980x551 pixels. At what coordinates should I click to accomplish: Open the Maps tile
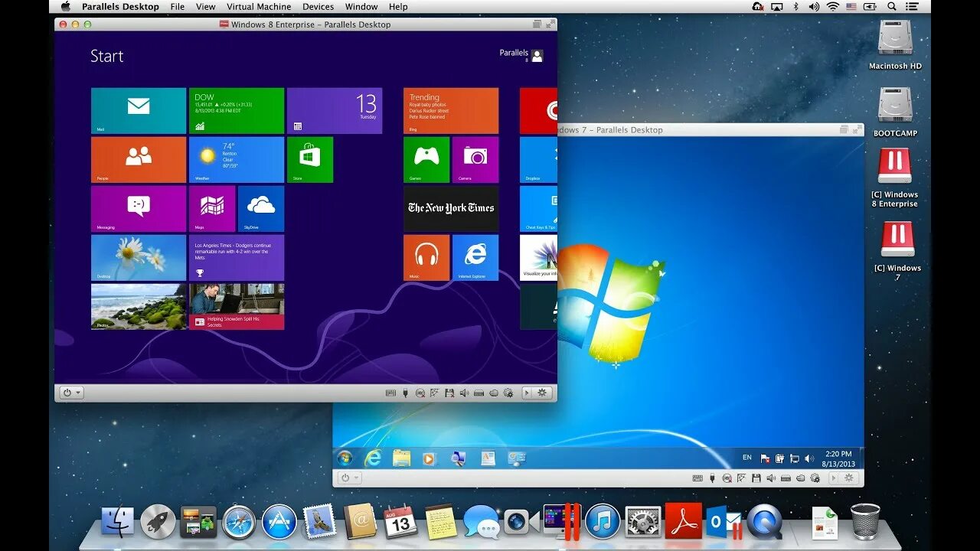click(212, 209)
